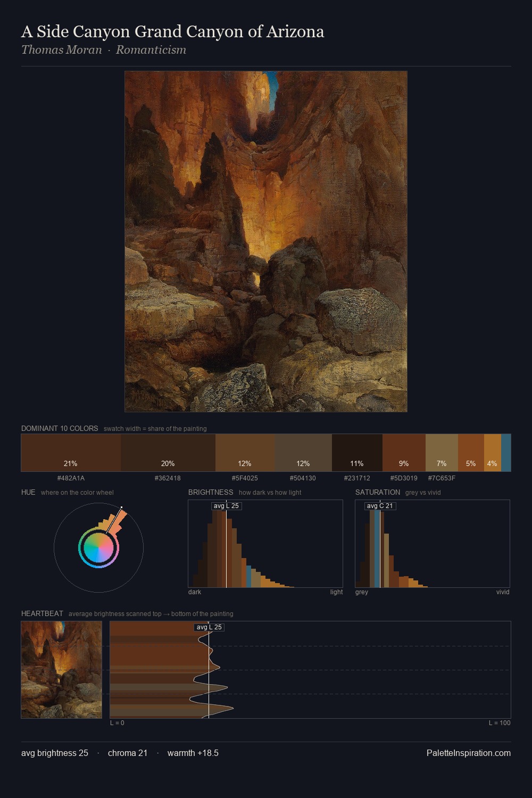Select the narrow blue swatch
Image resolution: width=532 pixels, height=798 pixels.
(506, 453)
